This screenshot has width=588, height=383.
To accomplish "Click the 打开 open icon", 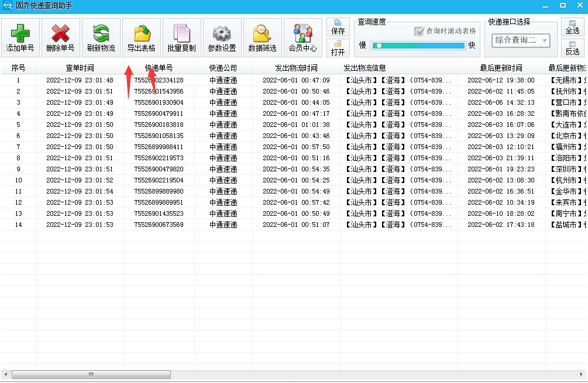I will coord(338,49).
